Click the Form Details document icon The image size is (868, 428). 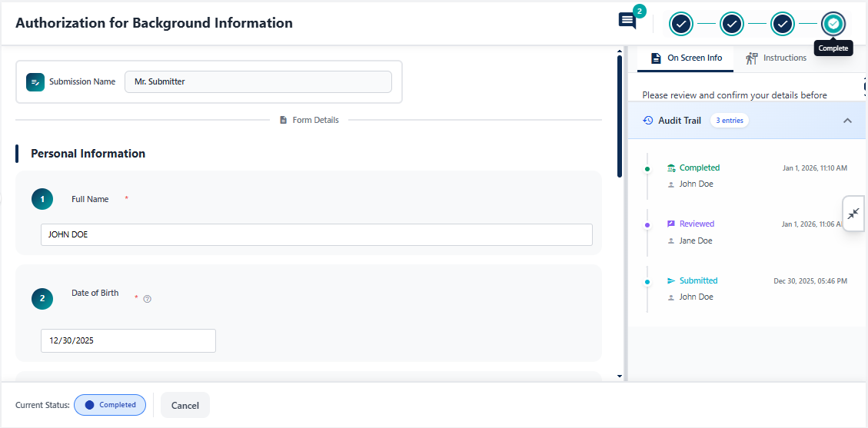[284, 120]
